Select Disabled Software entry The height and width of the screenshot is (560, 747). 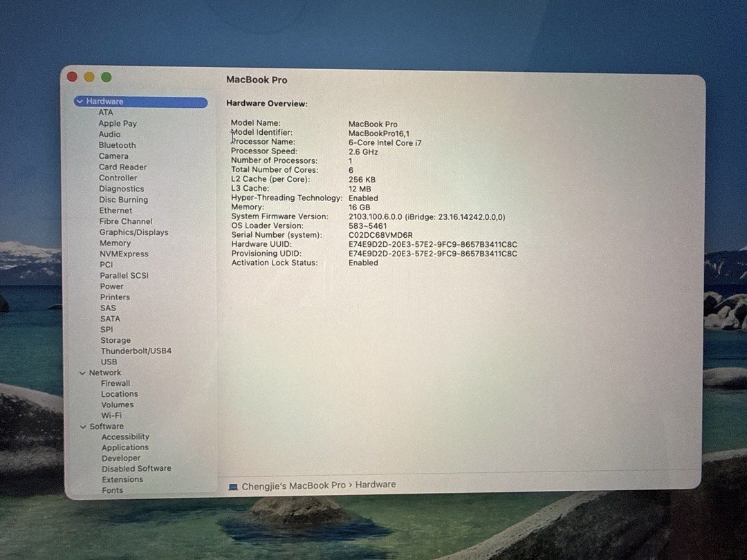[136, 469]
